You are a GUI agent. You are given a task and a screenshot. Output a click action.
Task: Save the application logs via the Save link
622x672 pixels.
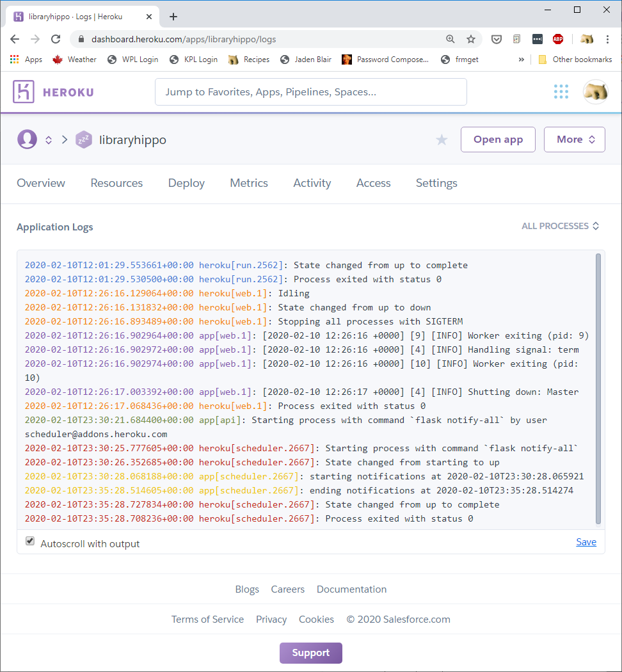pos(586,541)
